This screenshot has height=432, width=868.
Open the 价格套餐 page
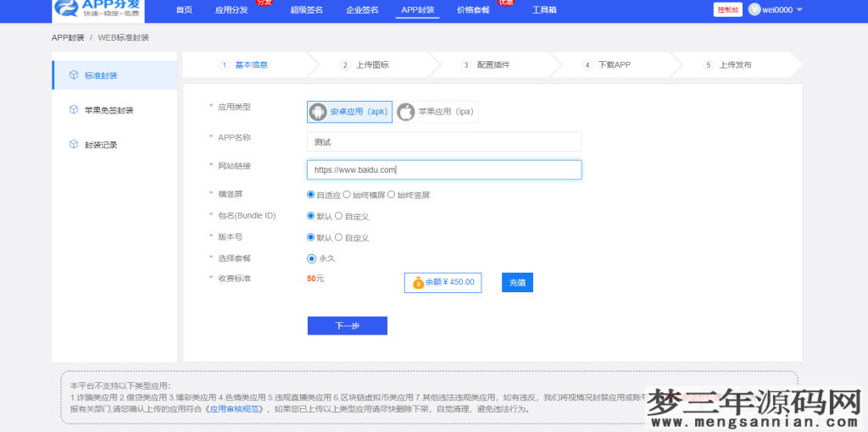click(x=473, y=10)
